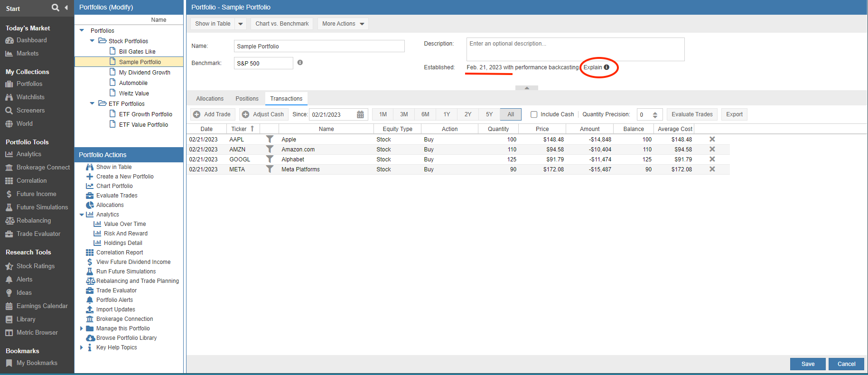The width and height of the screenshot is (868, 375).
Task: Cancel the portfolio modifications
Action: 846,364
